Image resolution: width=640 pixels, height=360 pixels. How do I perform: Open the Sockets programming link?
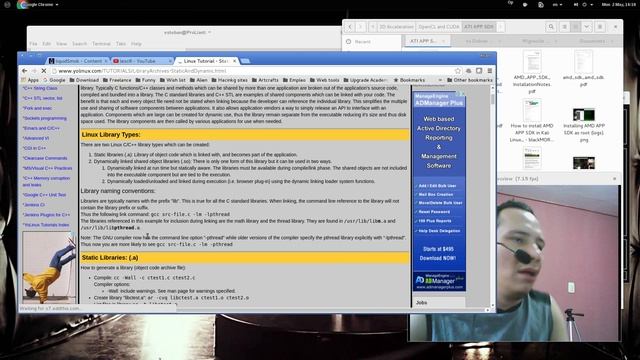[44, 118]
